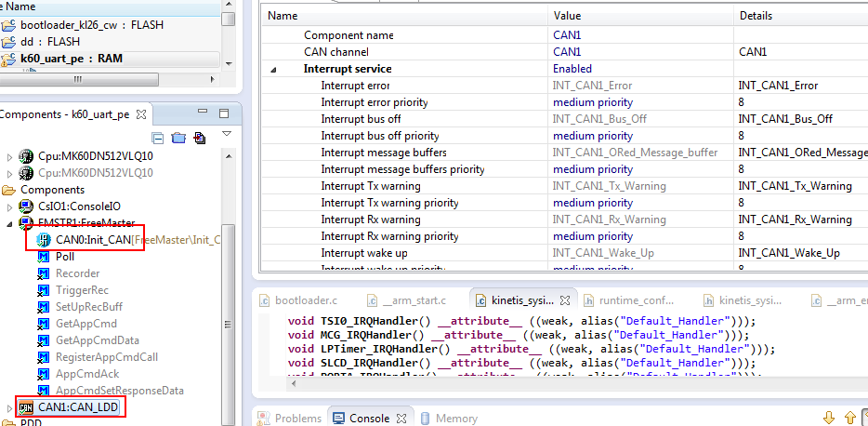This screenshot has width=868, height=426.
Task: Collapse the Interrupt service property group
Action: [x=274, y=69]
